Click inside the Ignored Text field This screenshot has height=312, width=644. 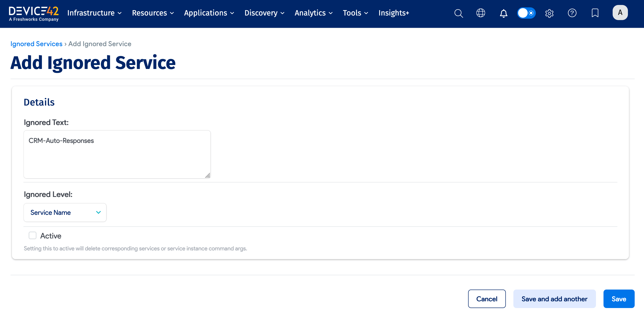click(x=117, y=154)
